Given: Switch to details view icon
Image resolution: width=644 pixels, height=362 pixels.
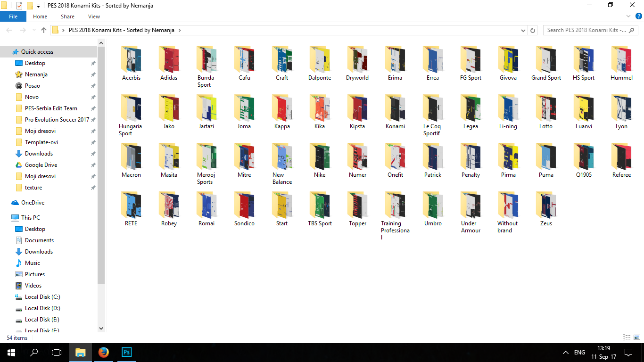Looking at the screenshot, I should coord(627,337).
